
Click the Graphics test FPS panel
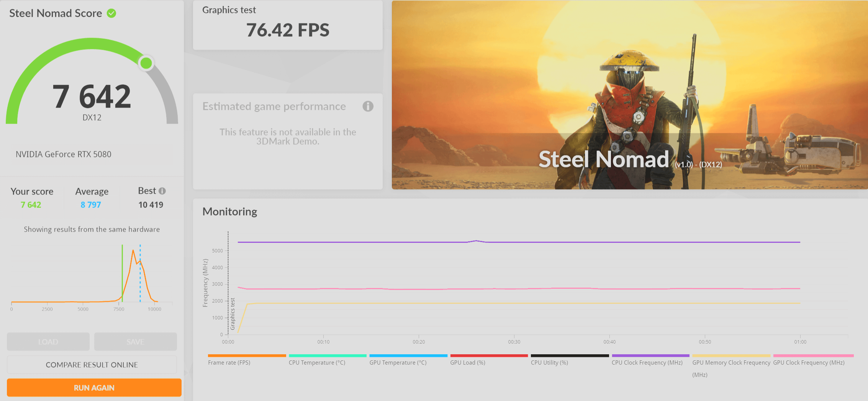tap(288, 25)
